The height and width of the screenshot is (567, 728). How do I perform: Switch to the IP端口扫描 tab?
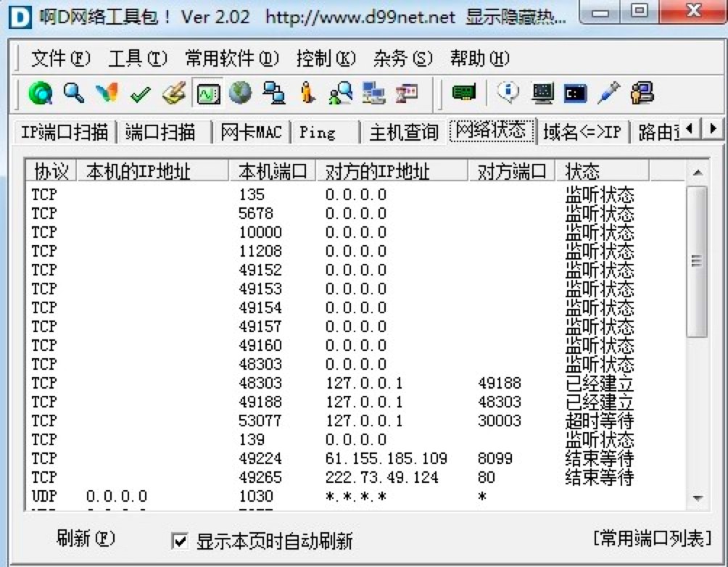(65, 133)
